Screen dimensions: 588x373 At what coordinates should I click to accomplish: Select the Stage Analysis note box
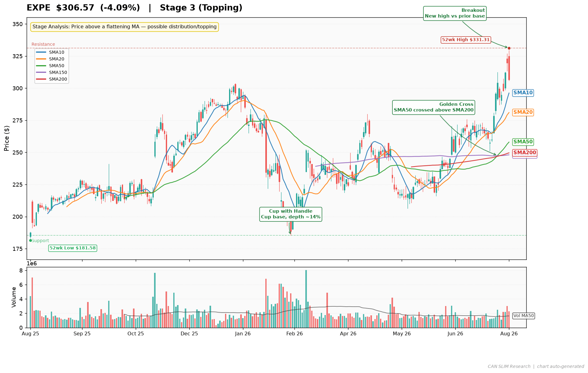click(x=124, y=27)
